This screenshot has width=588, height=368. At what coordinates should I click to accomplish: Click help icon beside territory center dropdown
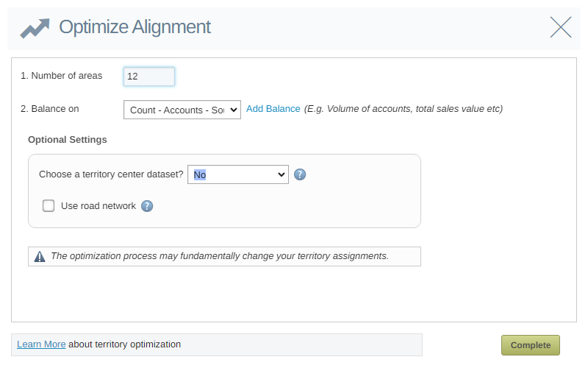(x=300, y=174)
